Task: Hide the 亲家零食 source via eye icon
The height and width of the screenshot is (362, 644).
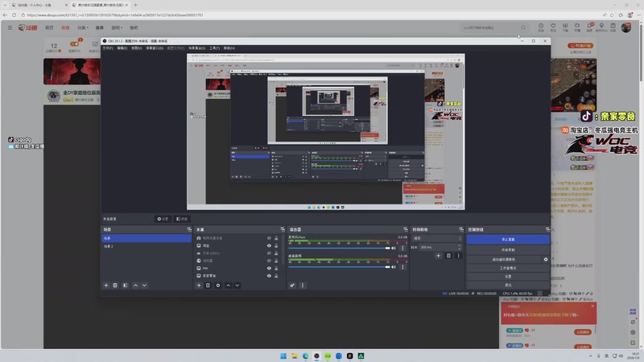Action: coord(269,276)
